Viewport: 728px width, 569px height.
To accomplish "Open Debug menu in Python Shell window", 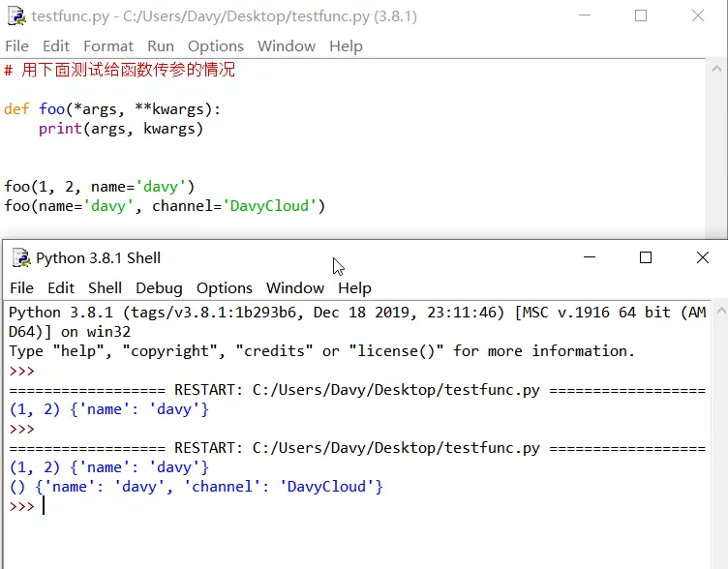I will (159, 288).
